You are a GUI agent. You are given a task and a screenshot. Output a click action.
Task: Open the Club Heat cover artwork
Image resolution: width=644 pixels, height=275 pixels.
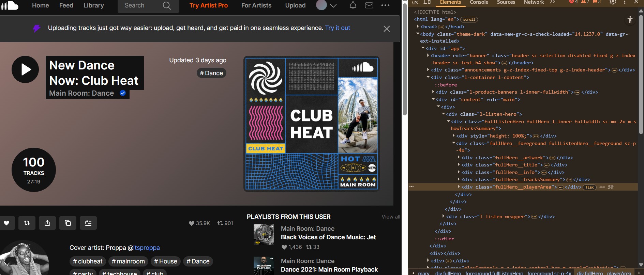point(312,124)
